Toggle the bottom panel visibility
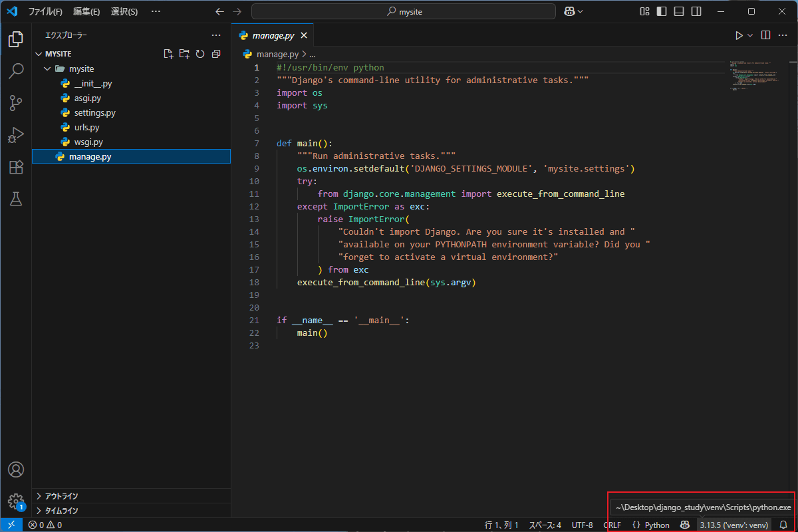Screen dimensions: 798x532 coord(678,11)
